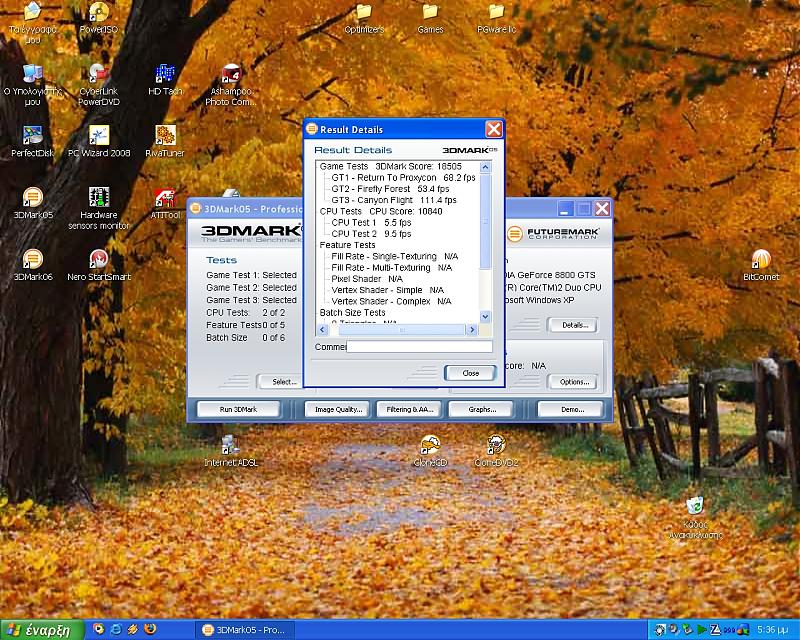Launch Firefox from the quick launch bar
The width and height of the screenshot is (800, 640).
click(x=151, y=629)
